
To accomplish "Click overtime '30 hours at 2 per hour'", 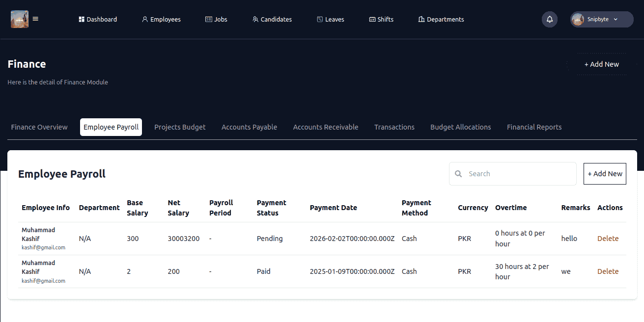I will [522, 271].
